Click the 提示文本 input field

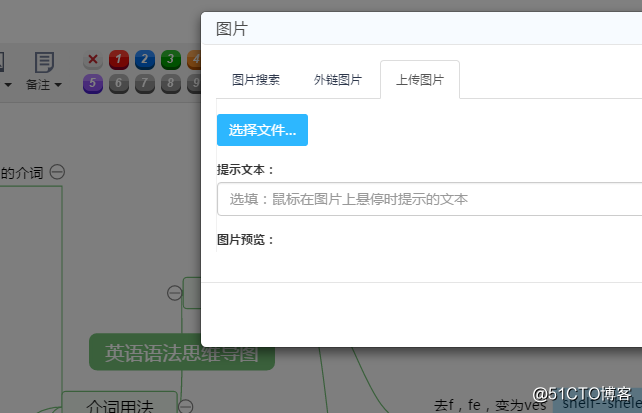tap(430, 199)
